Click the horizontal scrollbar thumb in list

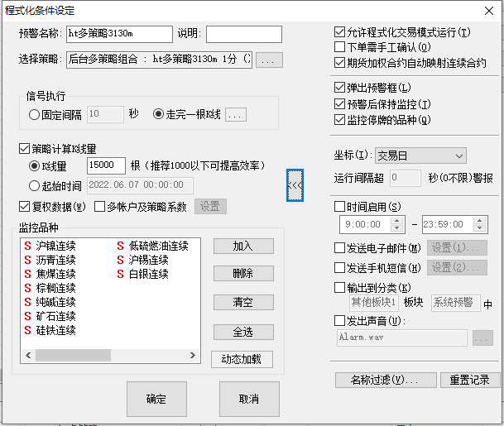[73, 356]
